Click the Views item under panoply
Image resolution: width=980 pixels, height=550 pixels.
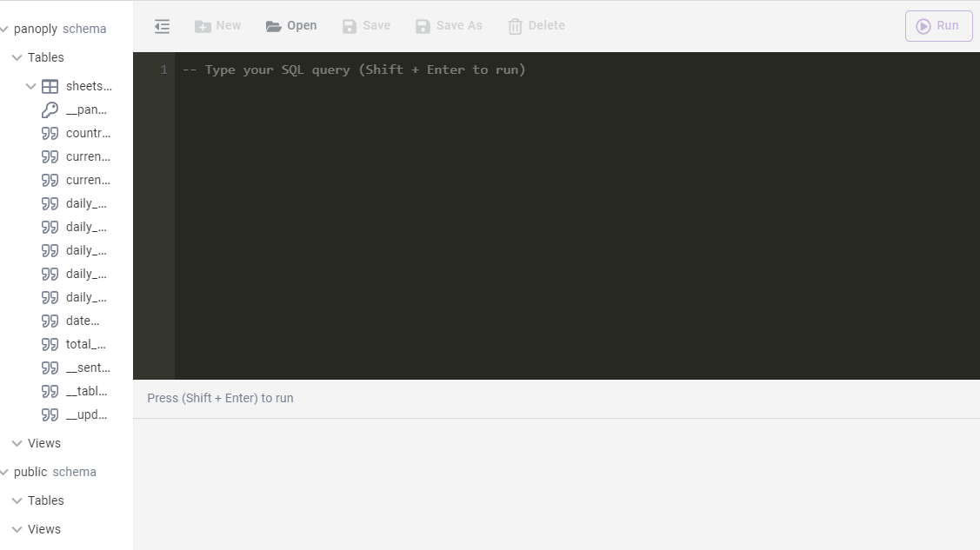click(43, 443)
